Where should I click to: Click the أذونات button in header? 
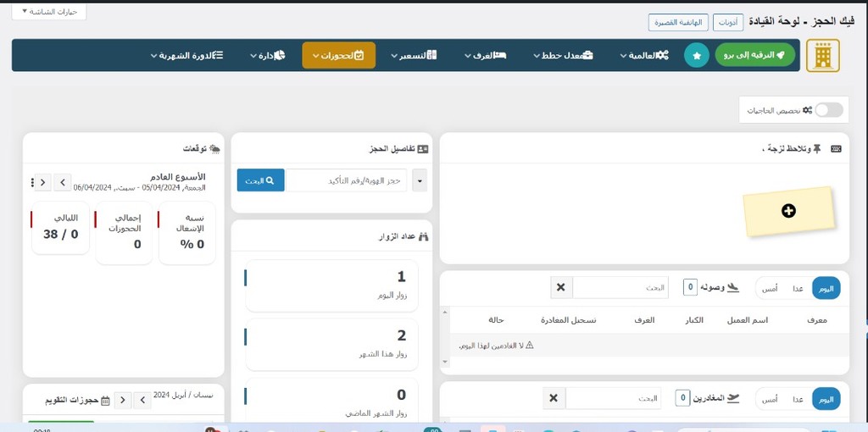728,22
